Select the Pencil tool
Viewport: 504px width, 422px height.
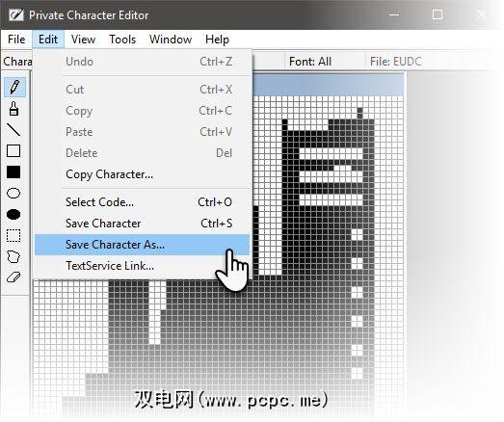(14, 87)
